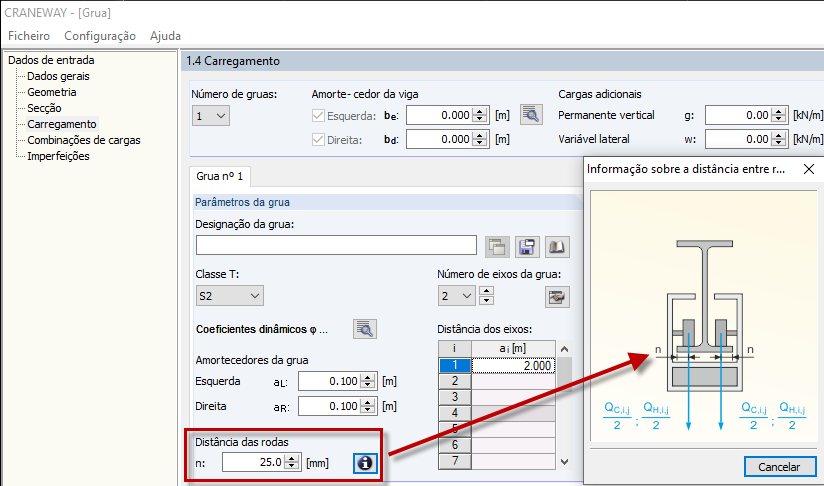Open the Número de gruas dropdown
Screen dimensions: 824x486
click(x=211, y=116)
